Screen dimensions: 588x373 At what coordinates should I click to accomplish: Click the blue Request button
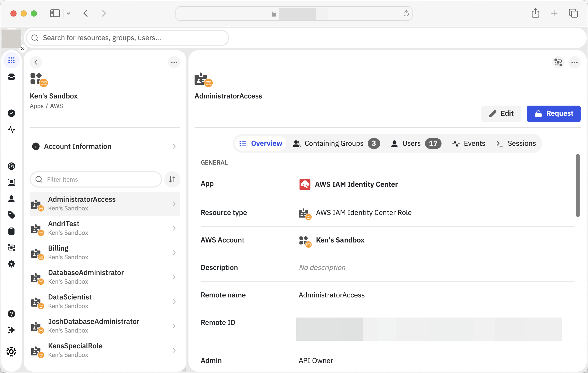(554, 113)
